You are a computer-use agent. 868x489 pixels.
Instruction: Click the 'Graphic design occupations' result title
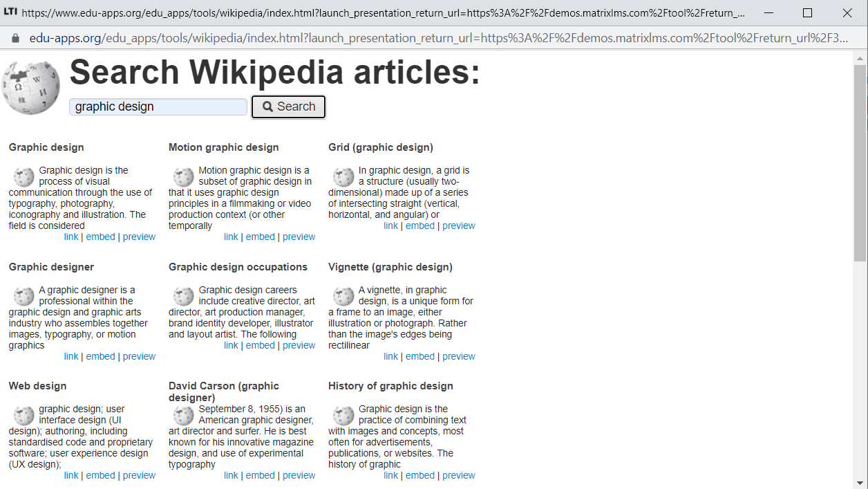coord(238,267)
